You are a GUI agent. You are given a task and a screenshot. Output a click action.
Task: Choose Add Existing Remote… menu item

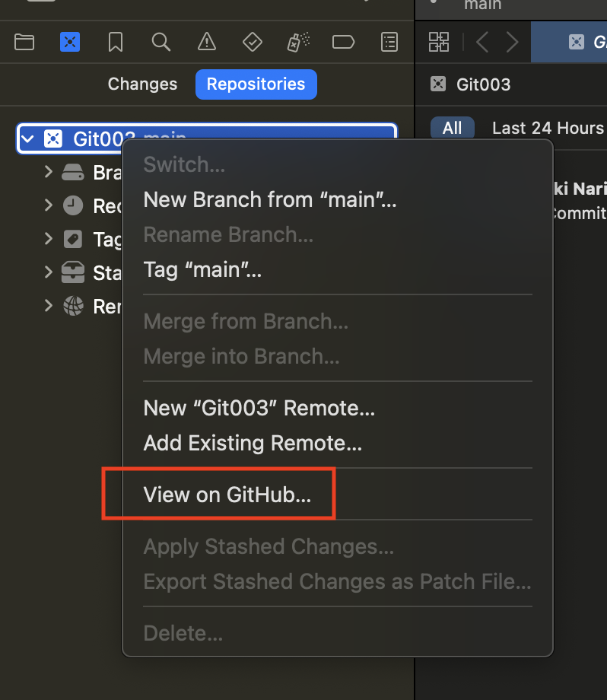(x=338, y=443)
